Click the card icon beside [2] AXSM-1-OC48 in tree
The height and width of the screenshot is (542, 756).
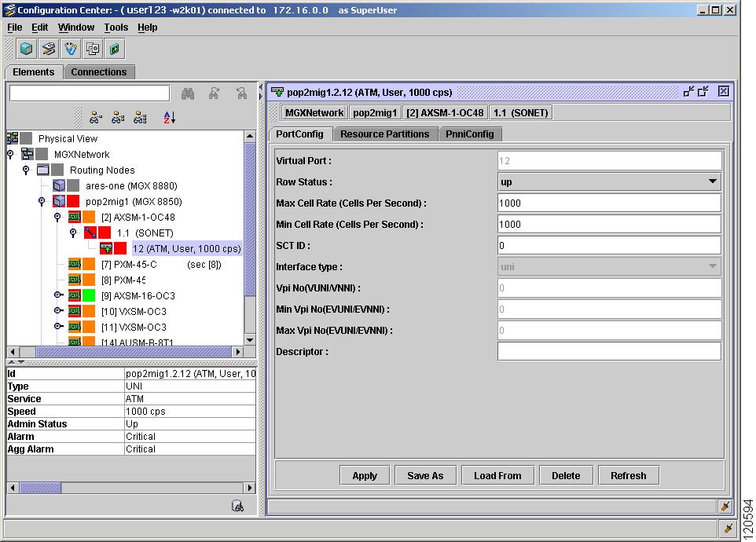pos(74,218)
